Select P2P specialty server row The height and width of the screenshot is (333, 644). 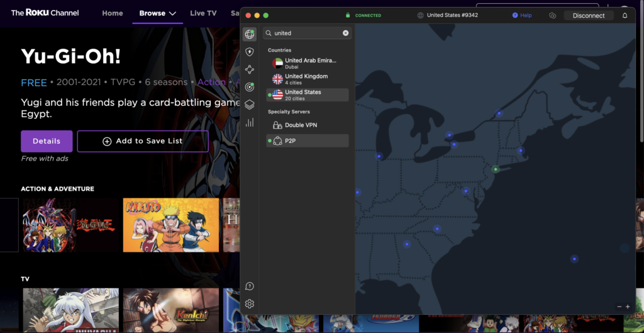307,140
